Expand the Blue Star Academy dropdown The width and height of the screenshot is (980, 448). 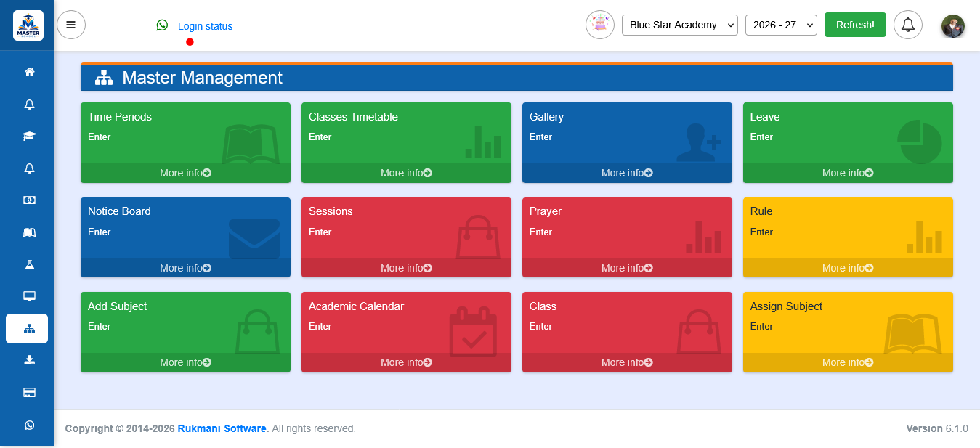[680, 25]
